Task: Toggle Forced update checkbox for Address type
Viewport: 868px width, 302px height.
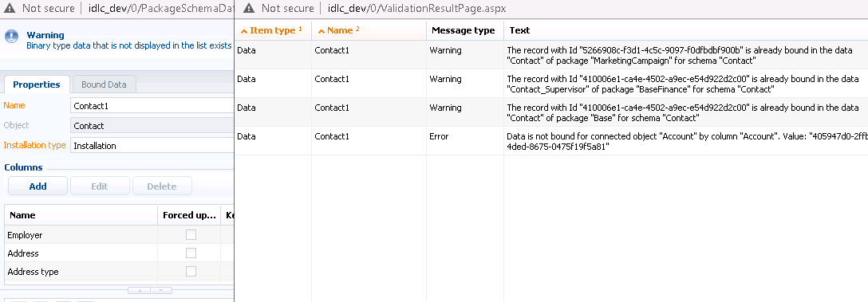Action: point(191,271)
